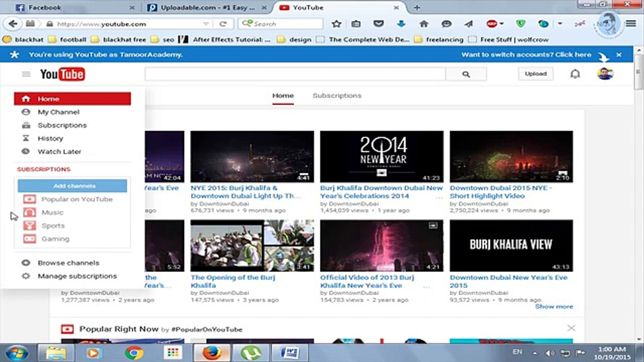Select the Music subscription icon
The height and width of the screenshot is (362, 644).
click(x=30, y=212)
